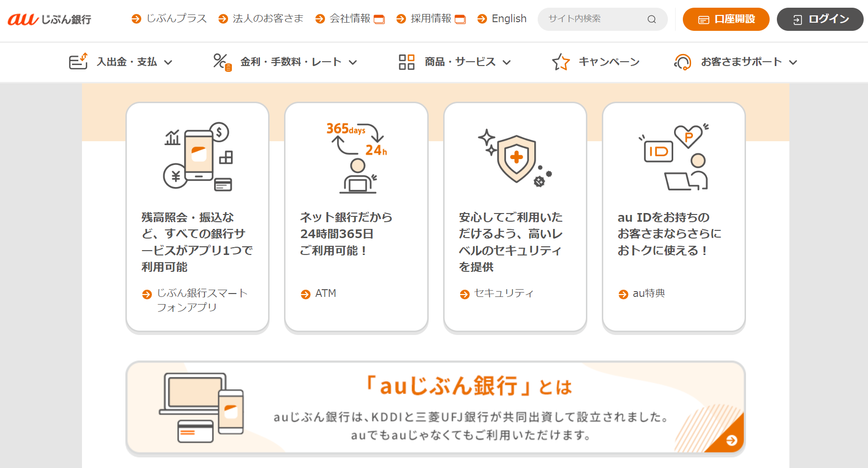Open the お客さまサポート menu chevron
Viewport: 868px width, 468px height.
point(793,62)
